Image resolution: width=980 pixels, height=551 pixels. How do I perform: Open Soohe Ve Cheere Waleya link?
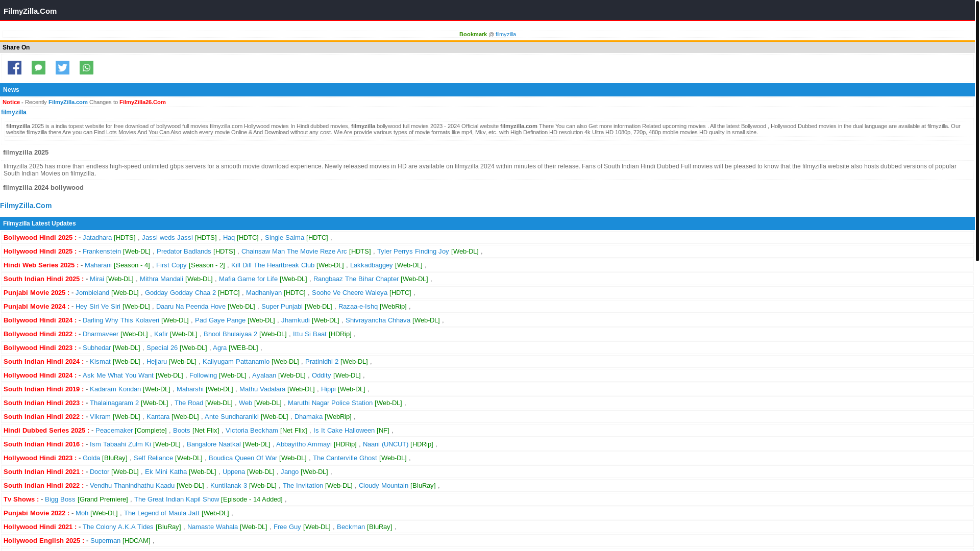(350, 293)
